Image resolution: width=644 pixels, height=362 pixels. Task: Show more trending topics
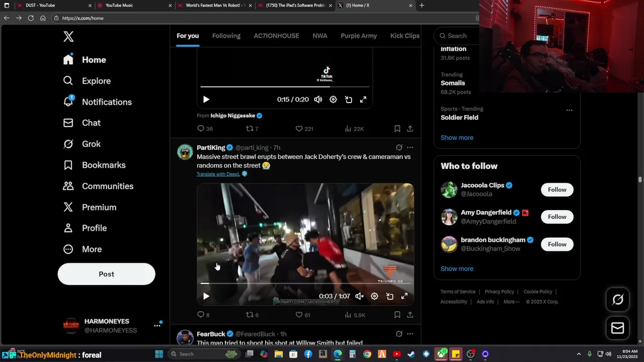[457, 138]
